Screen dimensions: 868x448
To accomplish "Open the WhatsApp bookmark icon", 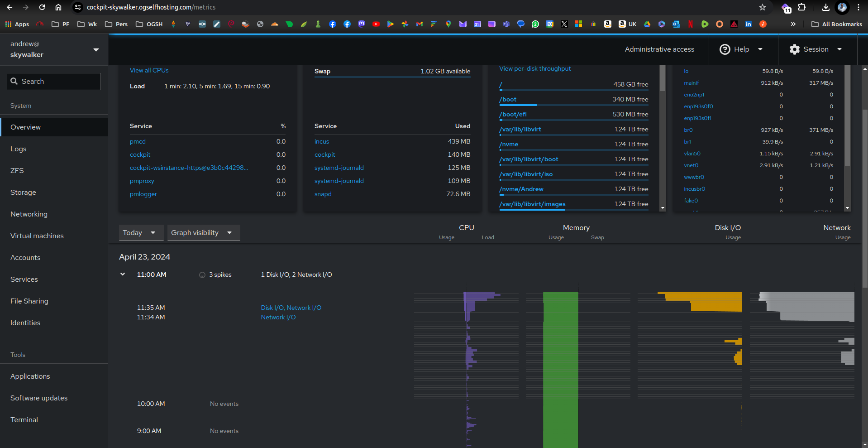I will [x=535, y=24].
